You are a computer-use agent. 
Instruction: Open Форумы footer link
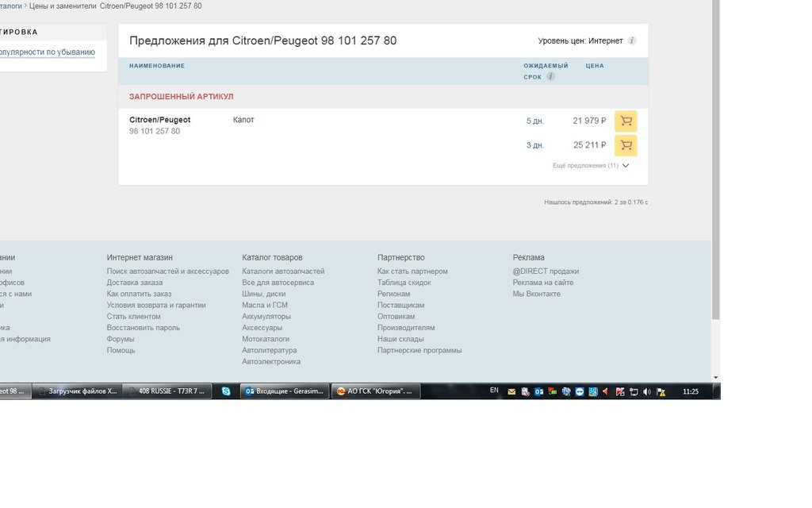pos(121,339)
